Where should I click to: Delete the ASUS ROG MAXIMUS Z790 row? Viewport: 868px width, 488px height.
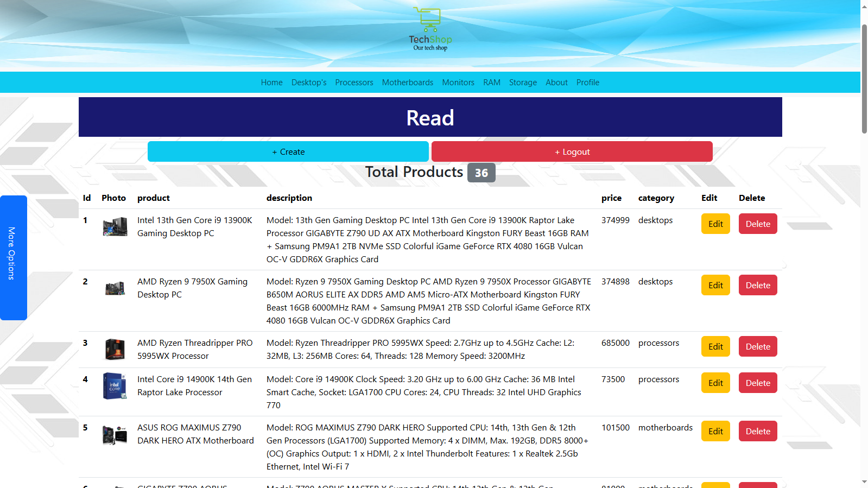pyautogui.click(x=758, y=431)
